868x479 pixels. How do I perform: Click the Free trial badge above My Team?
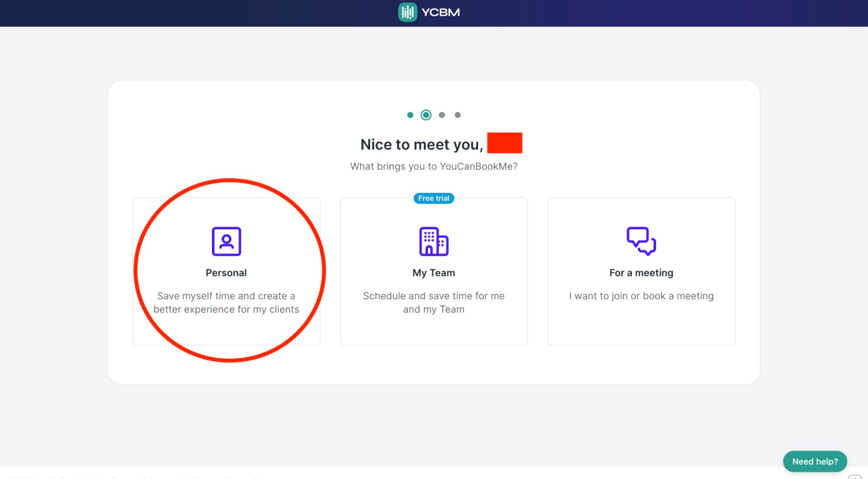(x=433, y=198)
